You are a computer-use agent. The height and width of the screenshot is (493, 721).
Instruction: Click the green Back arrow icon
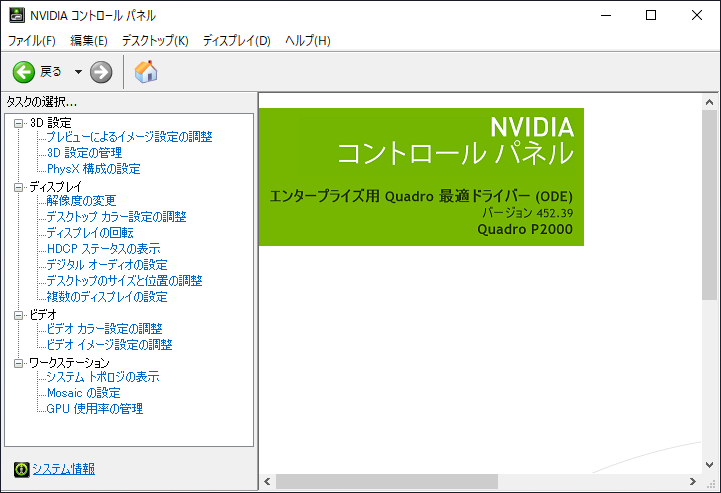point(23,72)
